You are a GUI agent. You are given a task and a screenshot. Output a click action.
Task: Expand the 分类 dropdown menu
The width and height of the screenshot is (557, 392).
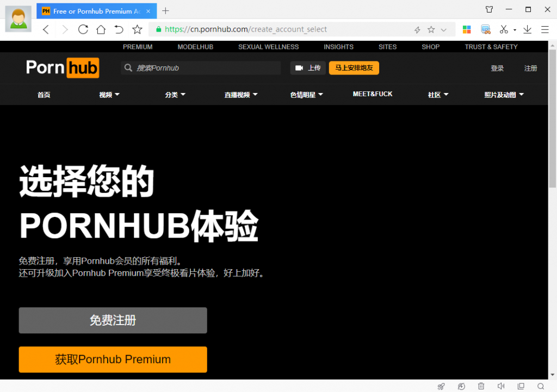click(x=175, y=95)
